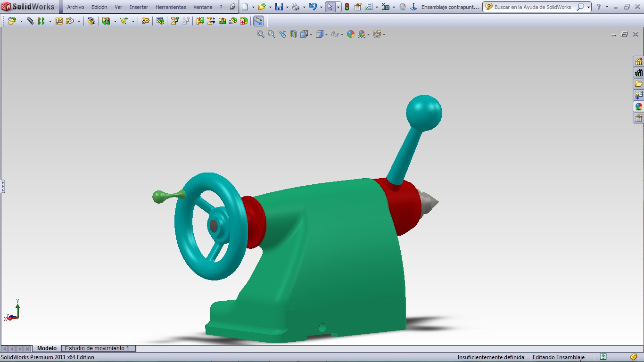The height and width of the screenshot is (362, 644).
Task: Toggle the menu bar pin icon
Action: pyautogui.click(x=232, y=7)
